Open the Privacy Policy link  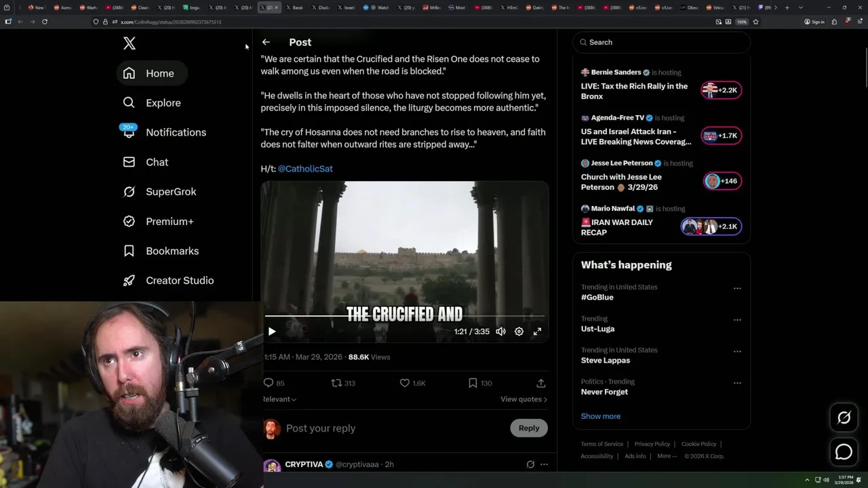pos(652,444)
